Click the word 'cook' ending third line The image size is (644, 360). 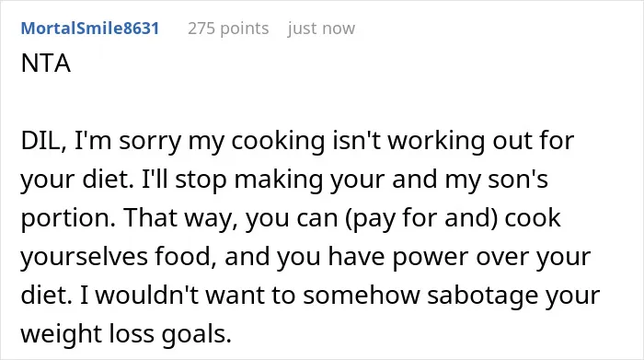coord(533,218)
